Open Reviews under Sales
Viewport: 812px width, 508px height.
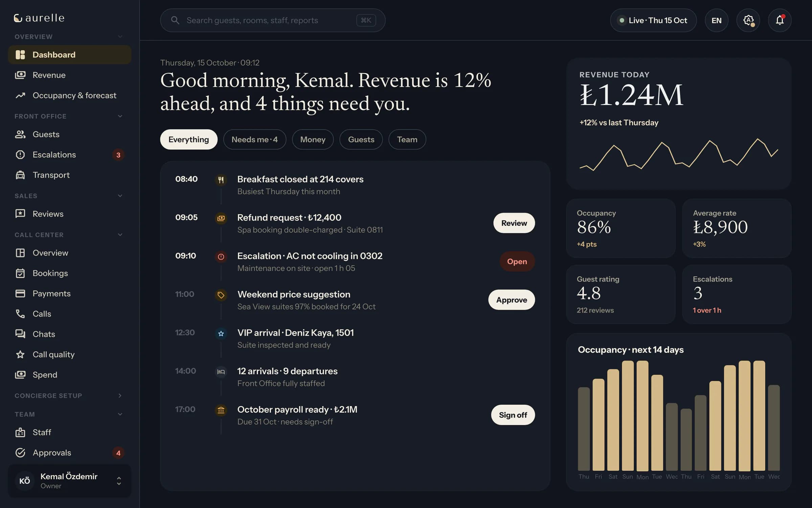[69, 214]
